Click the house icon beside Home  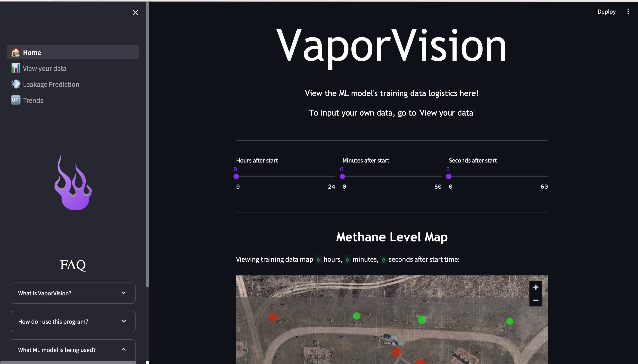pyautogui.click(x=16, y=52)
